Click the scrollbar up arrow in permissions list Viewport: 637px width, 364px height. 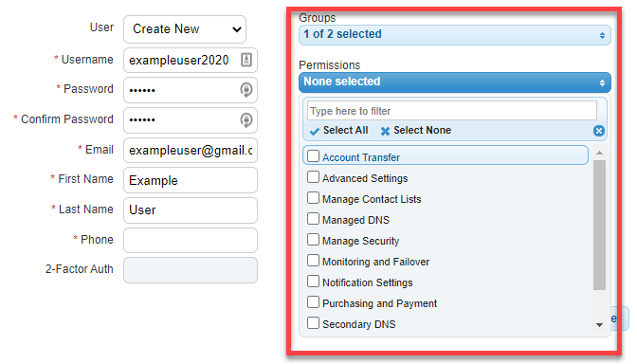599,153
